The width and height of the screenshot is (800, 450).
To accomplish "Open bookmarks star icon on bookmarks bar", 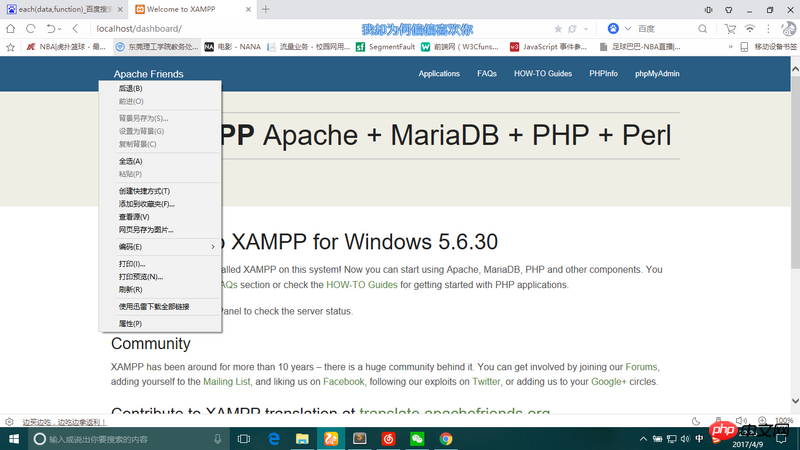I will point(10,47).
